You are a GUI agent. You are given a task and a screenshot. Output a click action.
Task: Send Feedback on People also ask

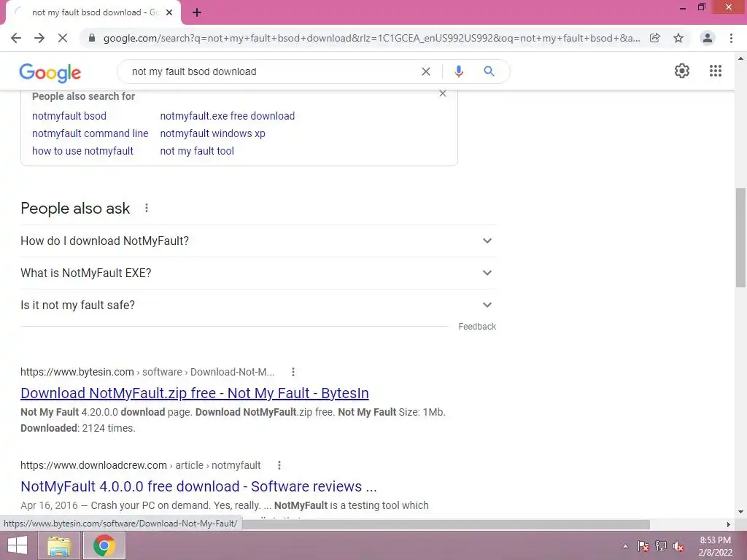tap(477, 327)
